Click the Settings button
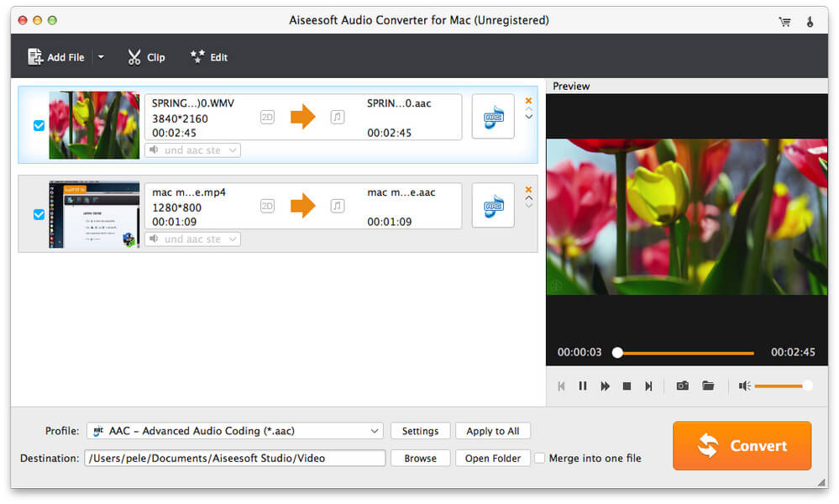839x504 pixels. coord(420,431)
